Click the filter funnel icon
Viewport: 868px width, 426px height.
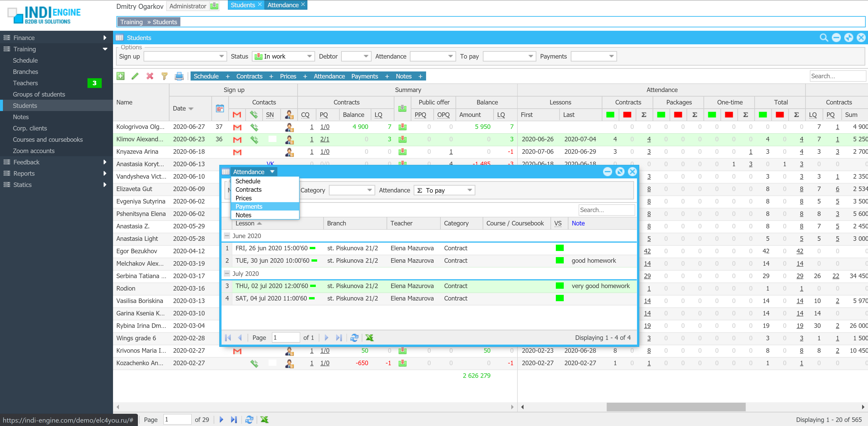[164, 76]
